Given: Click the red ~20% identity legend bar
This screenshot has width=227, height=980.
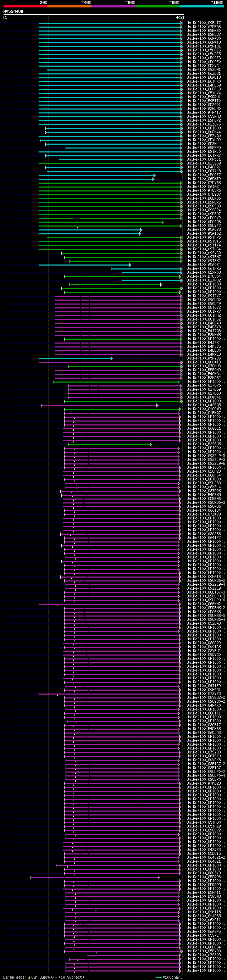Looking at the screenshot, I should (x=26, y=6).
